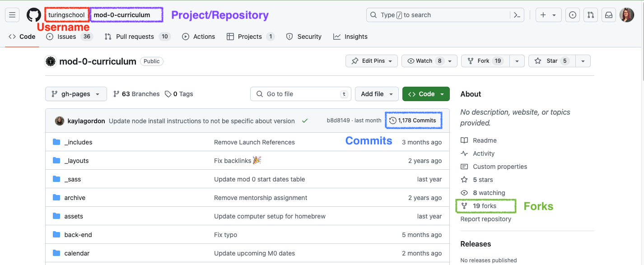The width and height of the screenshot is (644, 265).
Task: Expand the green Code dropdown
Action: tap(425, 94)
